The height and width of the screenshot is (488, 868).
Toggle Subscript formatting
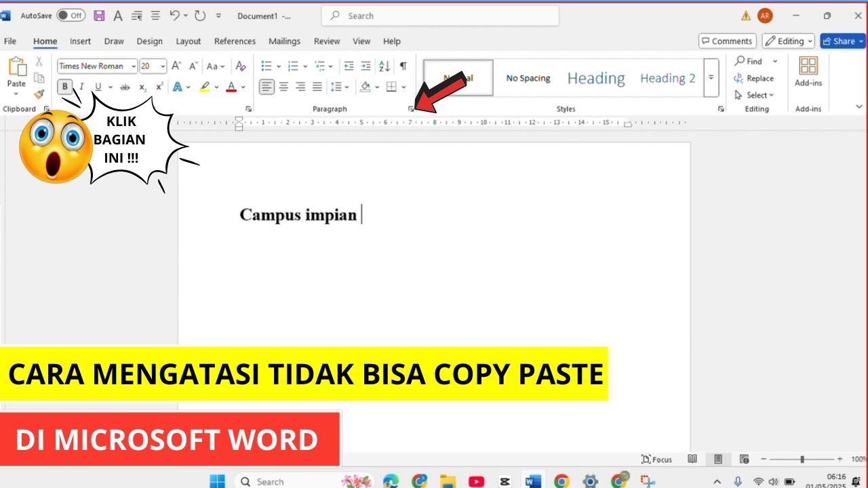142,87
